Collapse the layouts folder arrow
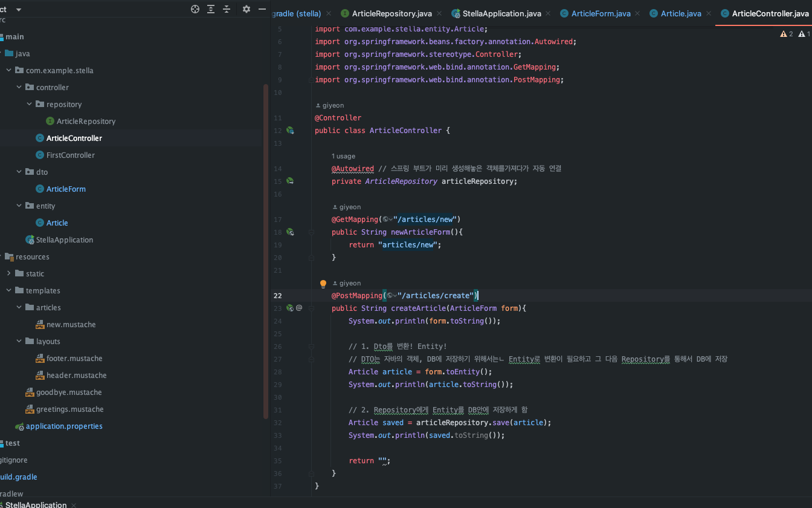 [19, 341]
